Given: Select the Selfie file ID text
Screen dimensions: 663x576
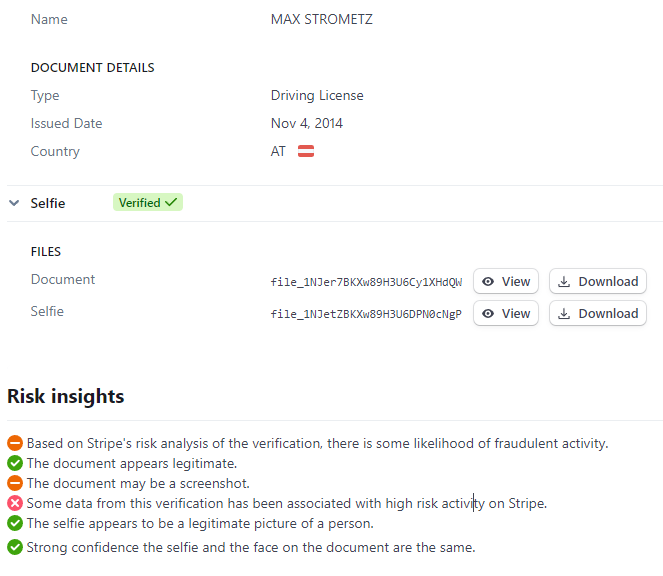Looking at the screenshot, I should pyautogui.click(x=366, y=314).
